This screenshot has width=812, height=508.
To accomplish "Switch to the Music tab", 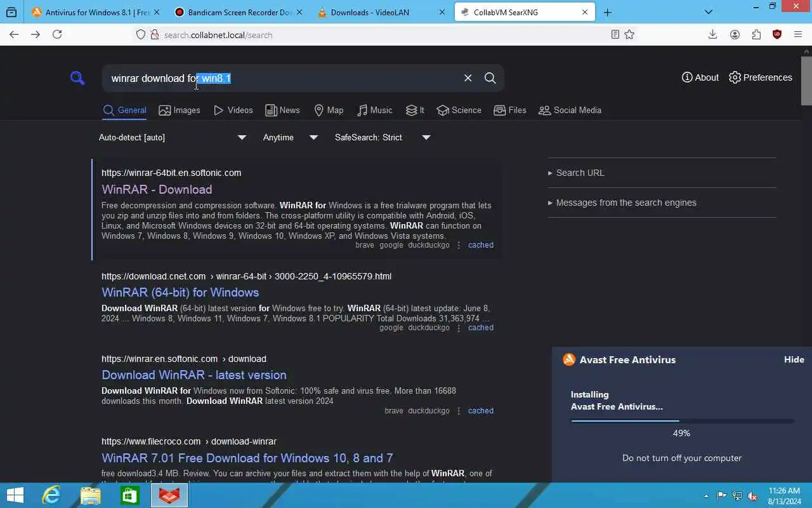I will [375, 110].
